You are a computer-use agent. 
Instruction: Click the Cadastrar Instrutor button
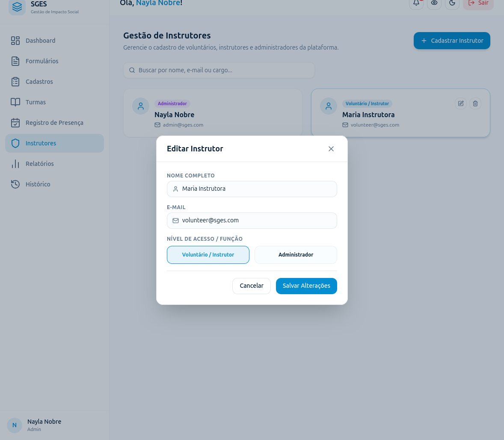[x=452, y=41]
